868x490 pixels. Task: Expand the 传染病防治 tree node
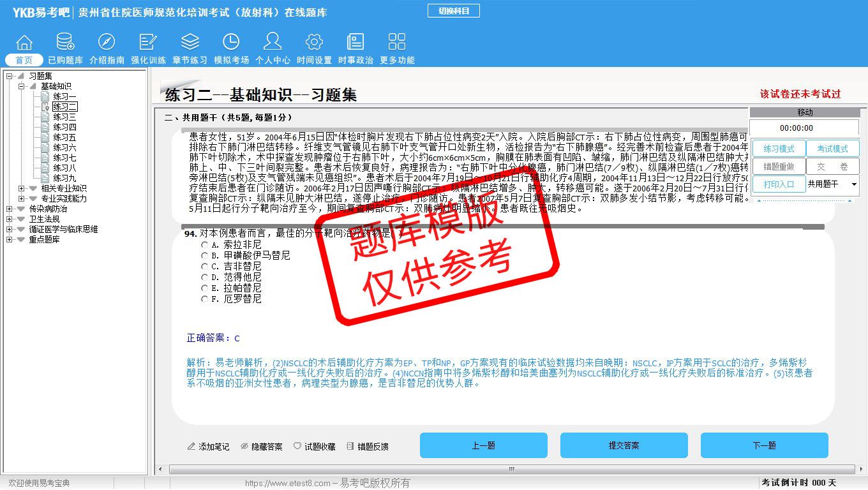[10, 209]
